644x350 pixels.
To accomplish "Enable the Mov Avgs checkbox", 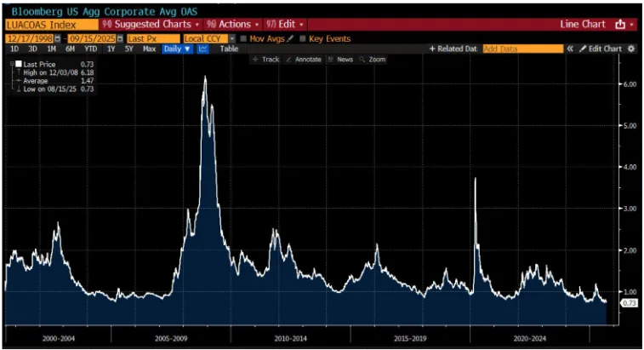I will pos(243,38).
